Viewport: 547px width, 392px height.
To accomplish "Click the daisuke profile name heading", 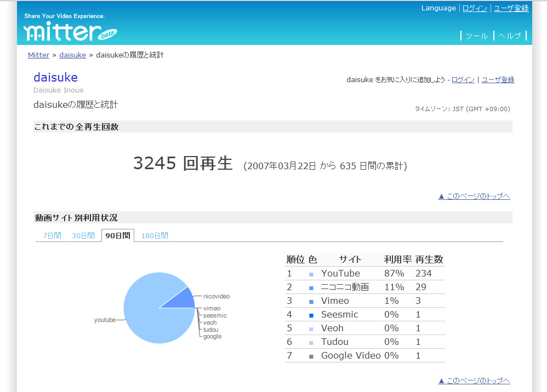I will tap(55, 77).
